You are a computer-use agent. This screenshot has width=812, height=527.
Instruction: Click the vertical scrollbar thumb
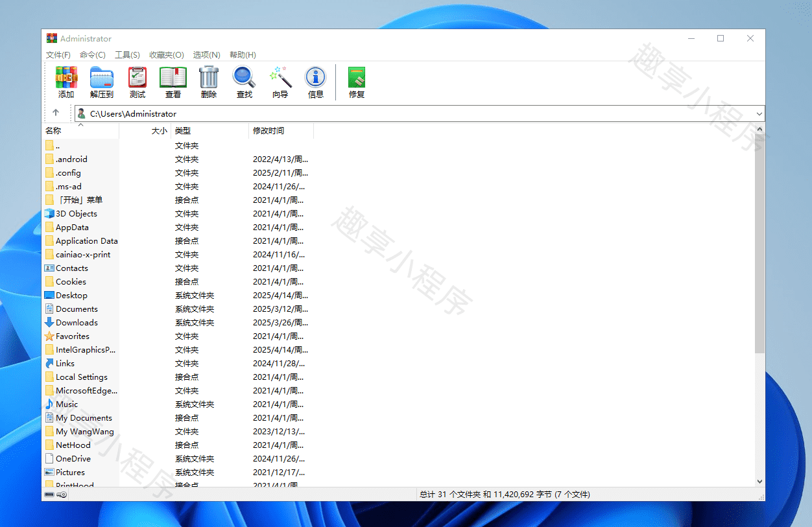tap(760, 243)
